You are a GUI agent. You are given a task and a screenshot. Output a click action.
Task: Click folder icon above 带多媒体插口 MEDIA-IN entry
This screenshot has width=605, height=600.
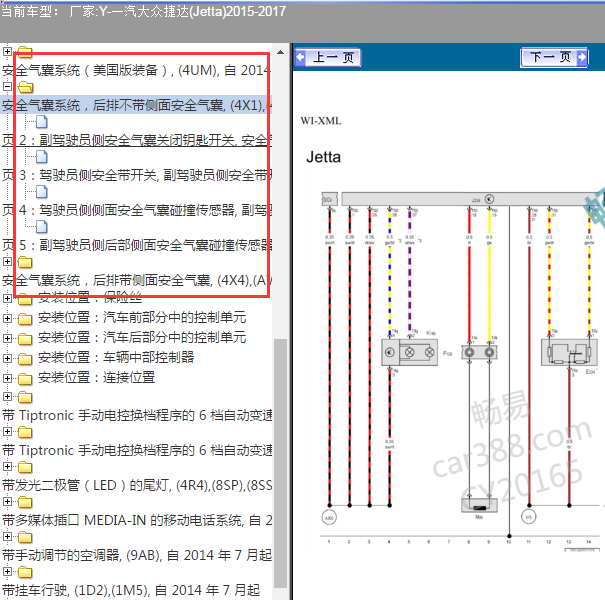[x=25, y=502]
